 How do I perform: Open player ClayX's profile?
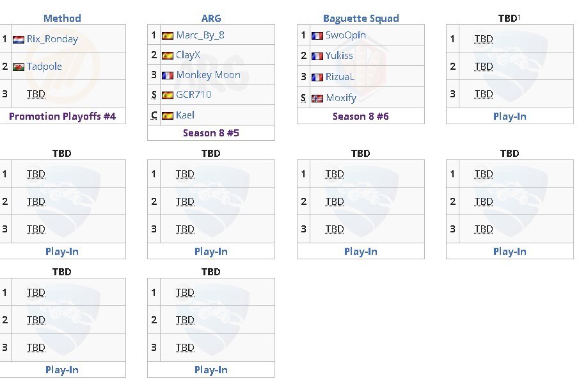pos(188,55)
